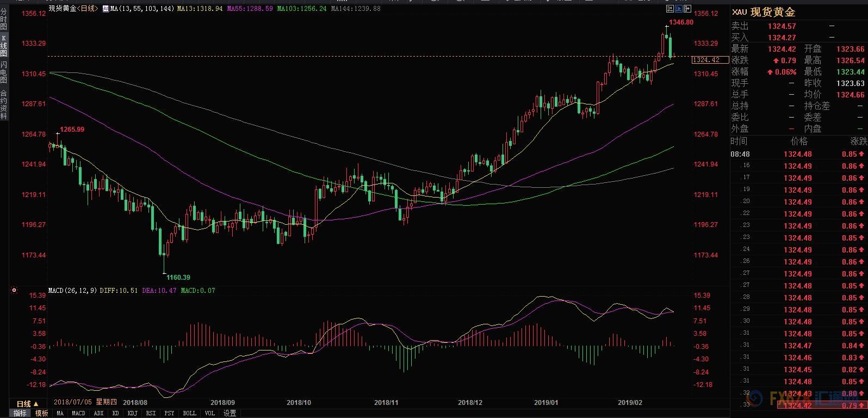Apply the VOL indicator

(x=209, y=414)
